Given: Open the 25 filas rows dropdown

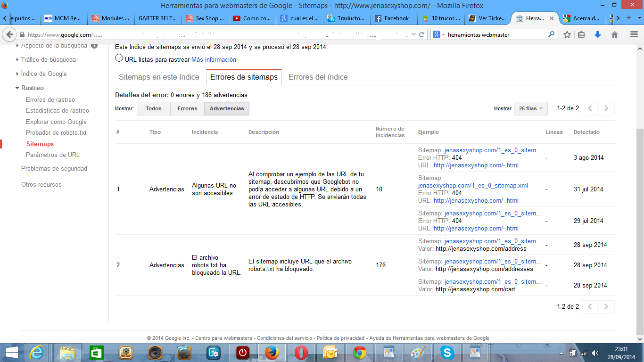Looking at the screenshot, I should [x=531, y=108].
